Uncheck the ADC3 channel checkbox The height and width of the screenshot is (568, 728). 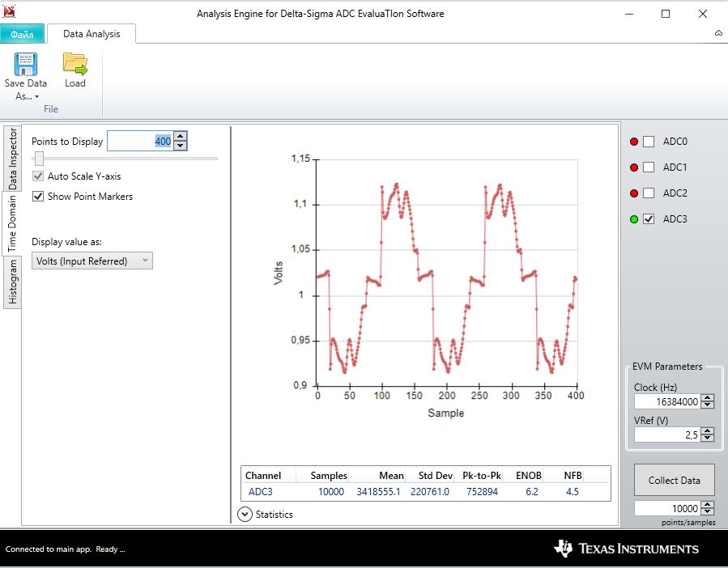[649, 219]
